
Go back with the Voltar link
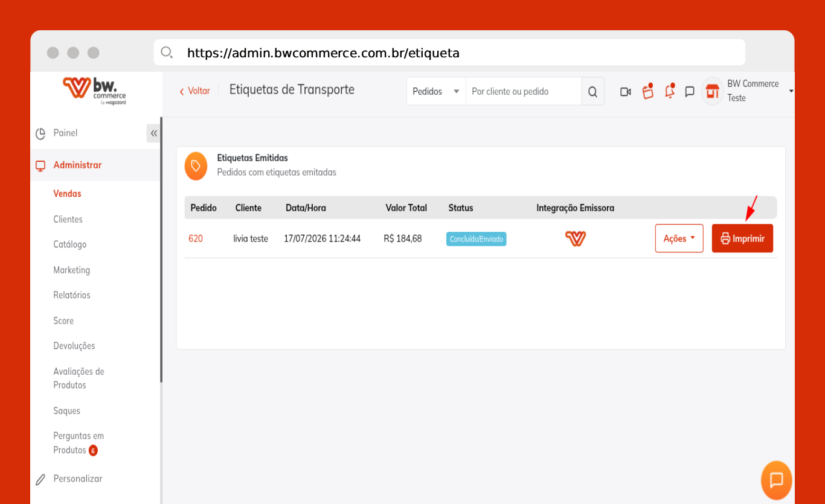pos(194,91)
